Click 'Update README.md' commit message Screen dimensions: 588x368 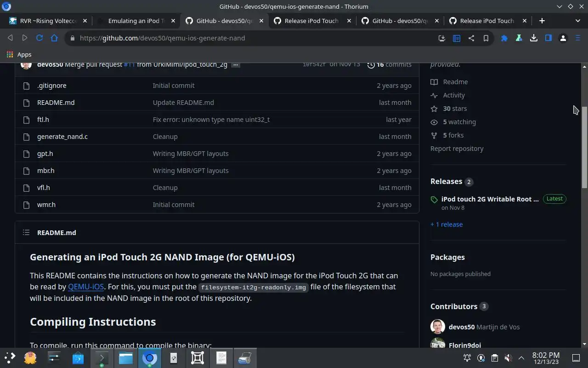click(183, 103)
